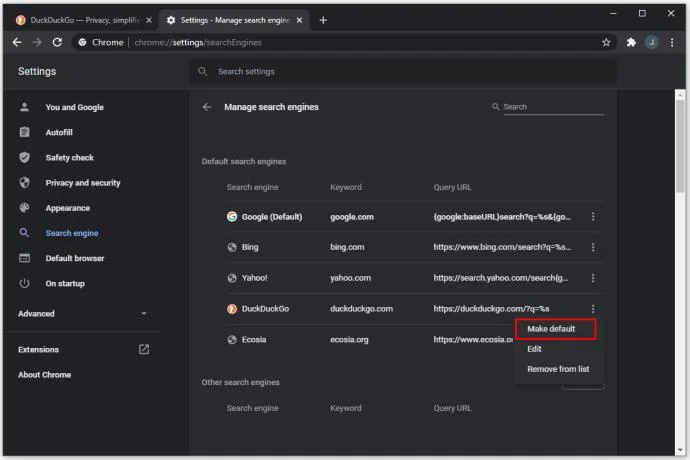
Task: Select the ecosia.org keyword
Action: click(349, 340)
